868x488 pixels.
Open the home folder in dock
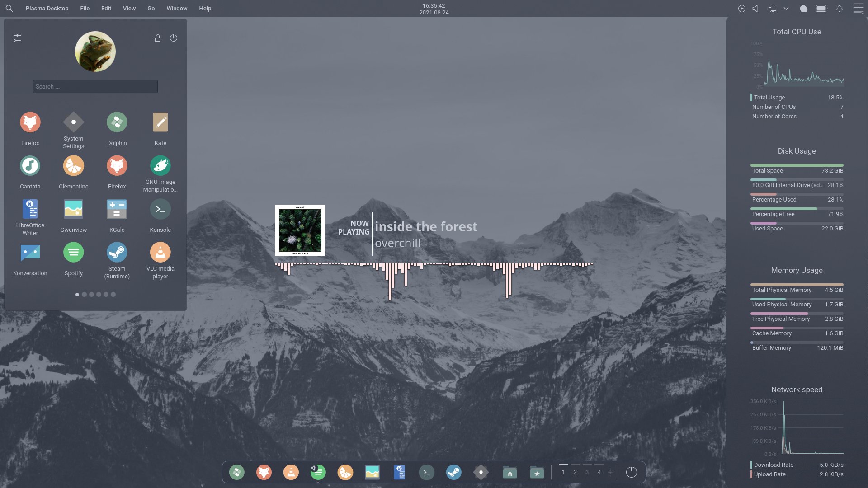(x=509, y=472)
